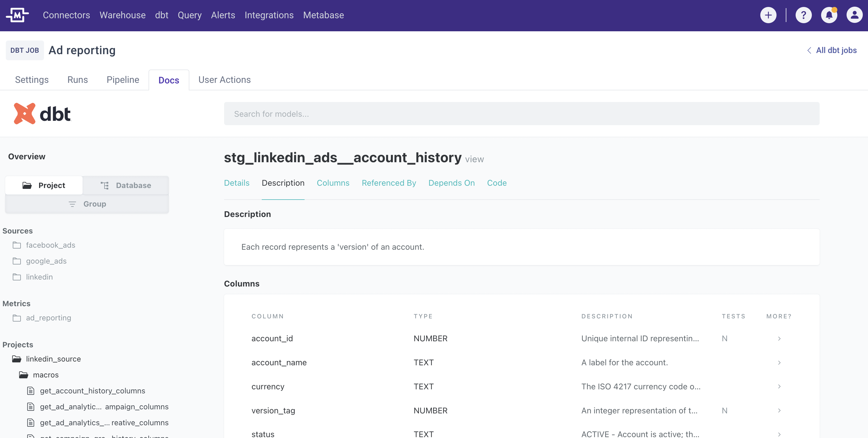Click the Mozart Data logo icon
The image size is (868, 438).
(18, 15)
